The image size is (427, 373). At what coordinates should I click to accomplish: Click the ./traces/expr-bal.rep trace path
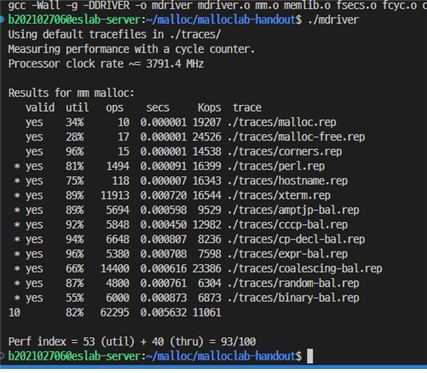[x=288, y=255]
